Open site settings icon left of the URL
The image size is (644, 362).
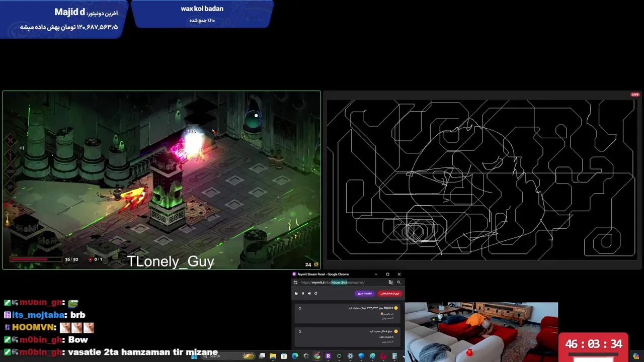[295, 282]
